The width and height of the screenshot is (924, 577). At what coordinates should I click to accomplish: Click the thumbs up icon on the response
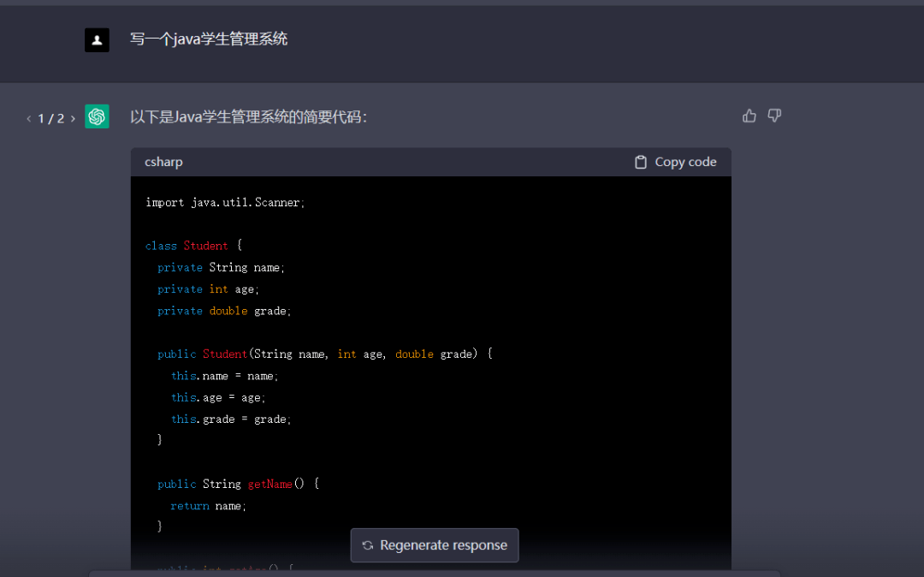749,116
